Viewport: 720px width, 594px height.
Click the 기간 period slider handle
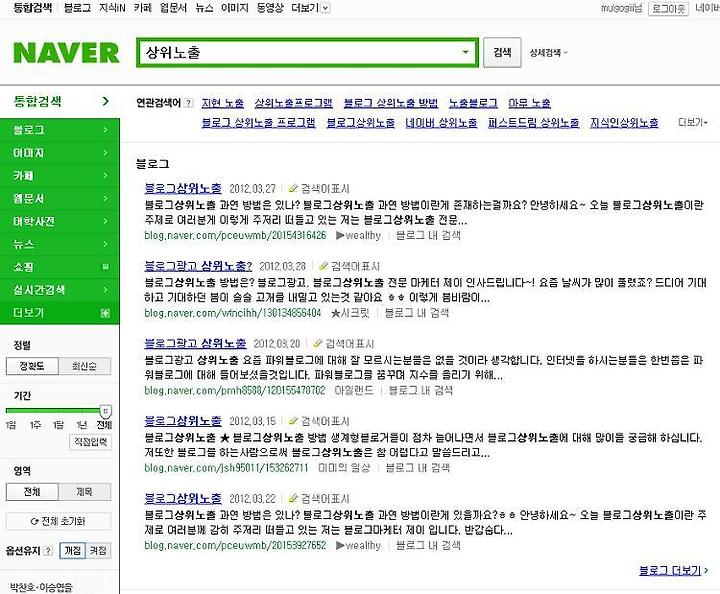[x=106, y=410]
